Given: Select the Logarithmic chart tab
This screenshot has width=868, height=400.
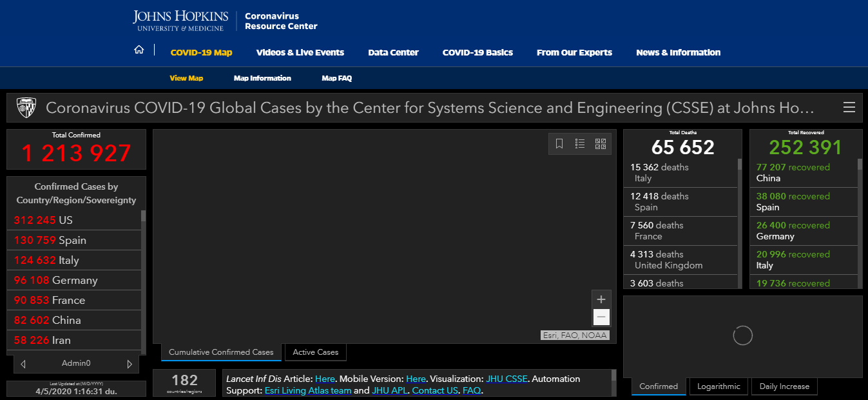Looking at the screenshot, I should (x=719, y=386).
